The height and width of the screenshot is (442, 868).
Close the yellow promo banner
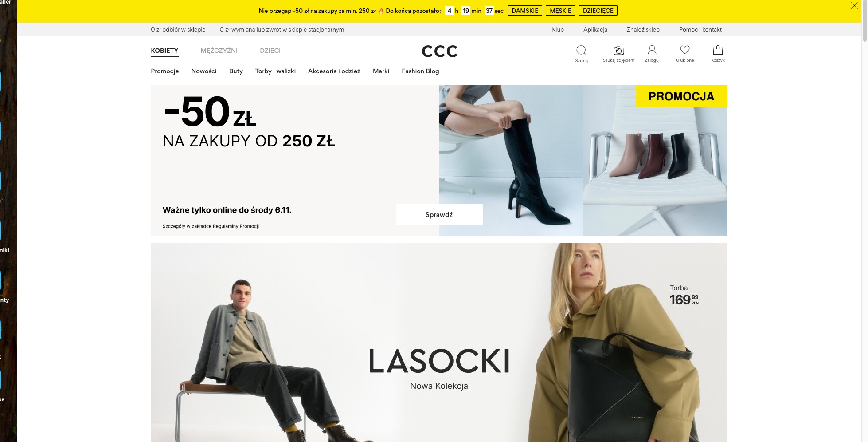854,6
